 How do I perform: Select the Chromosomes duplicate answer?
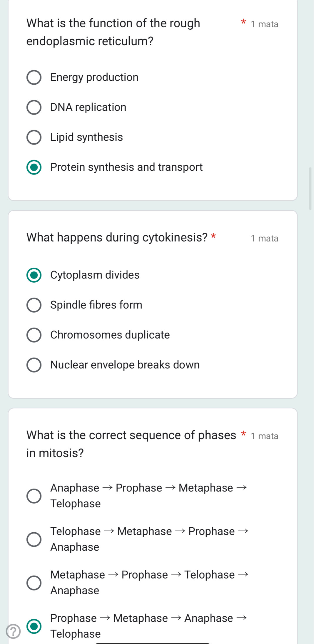34,335
